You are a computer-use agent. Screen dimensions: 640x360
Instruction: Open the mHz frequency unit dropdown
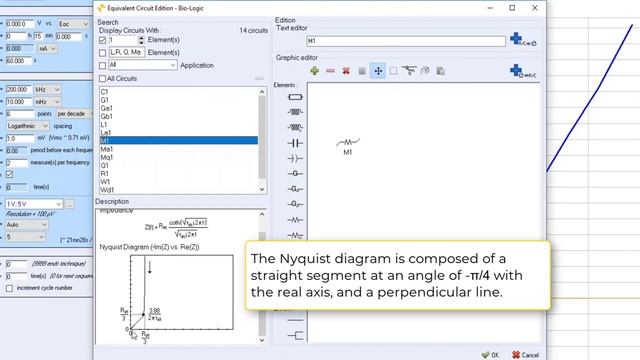point(47,102)
